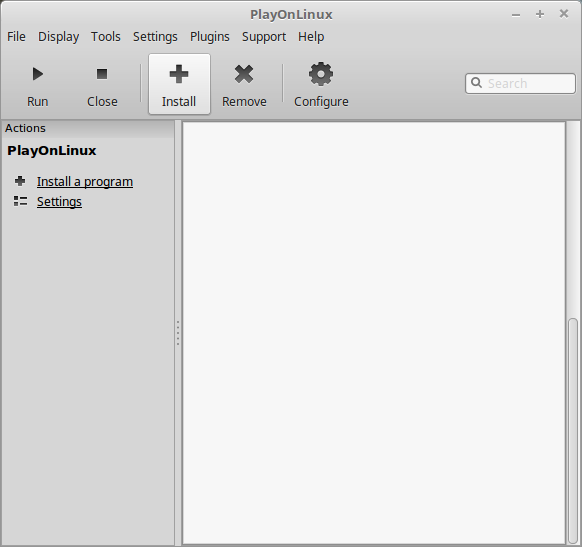Click the Run play icon
Image resolution: width=582 pixels, height=547 pixels.
tap(37, 74)
